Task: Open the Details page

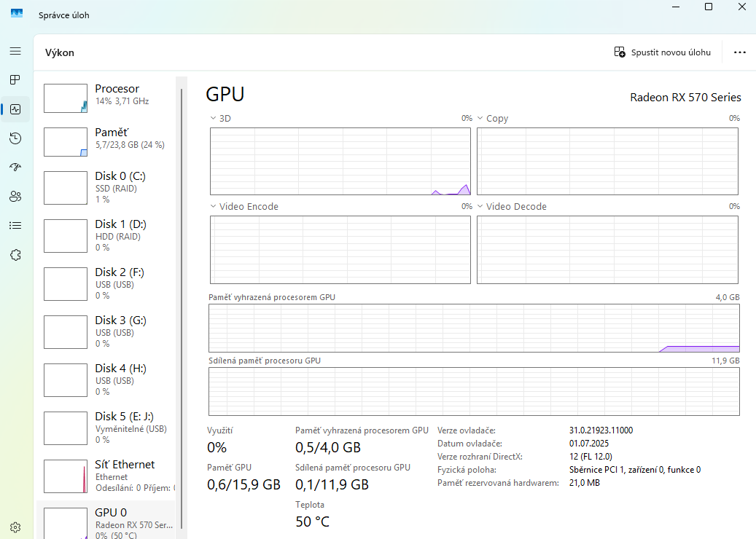Action: [15, 225]
